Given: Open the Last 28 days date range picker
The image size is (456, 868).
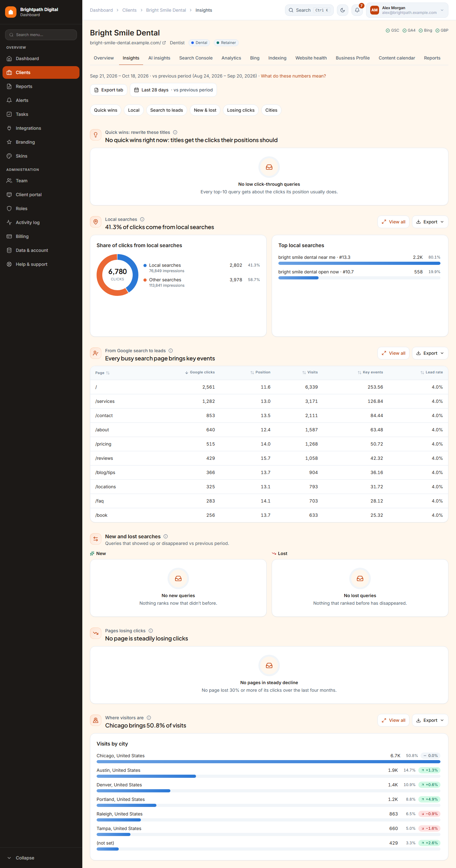Looking at the screenshot, I should click(x=173, y=90).
